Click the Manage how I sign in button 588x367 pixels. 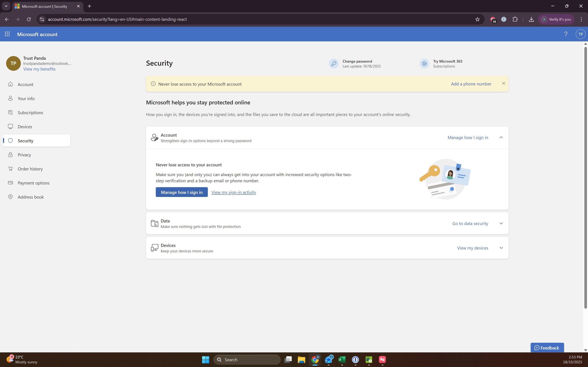[x=182, y=192]
